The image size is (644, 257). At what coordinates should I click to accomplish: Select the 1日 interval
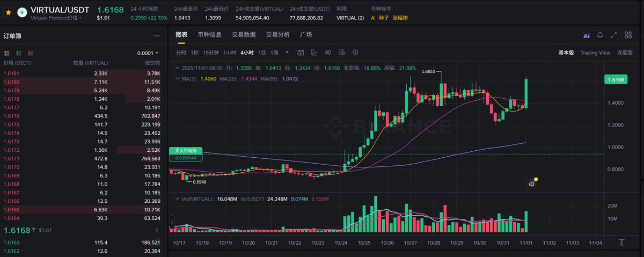[x=262, y=53]
